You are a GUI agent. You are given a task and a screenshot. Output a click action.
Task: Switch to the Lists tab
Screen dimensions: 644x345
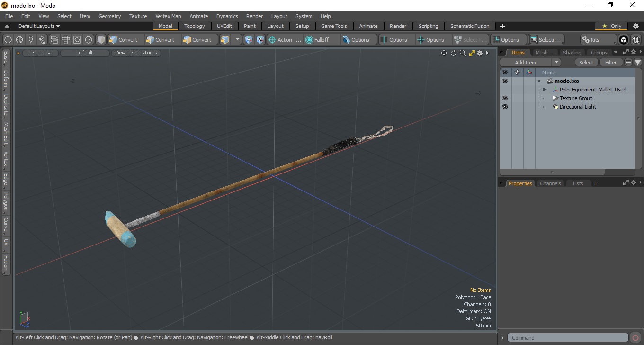578,183
